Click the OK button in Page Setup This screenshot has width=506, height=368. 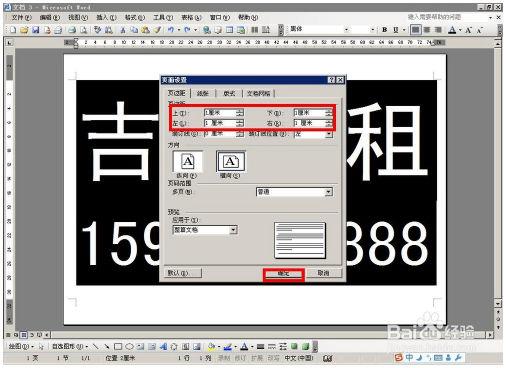pos(283,274)
